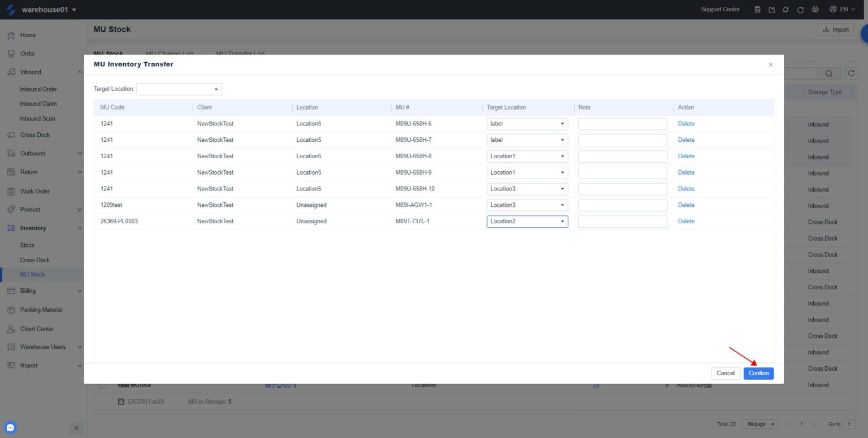Click Delete link on the 1209test row
The width and height of the screenshot is (868, 438).
point(685,205)
